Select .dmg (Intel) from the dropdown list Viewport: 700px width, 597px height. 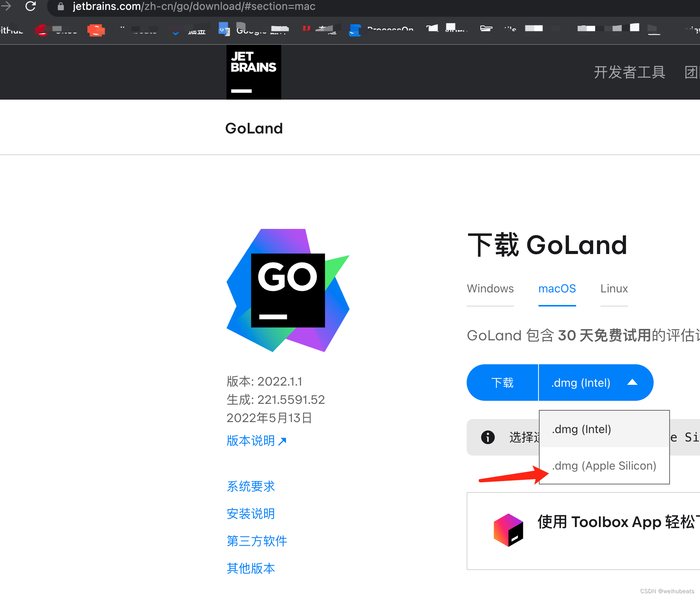click(x=604, y=429)
